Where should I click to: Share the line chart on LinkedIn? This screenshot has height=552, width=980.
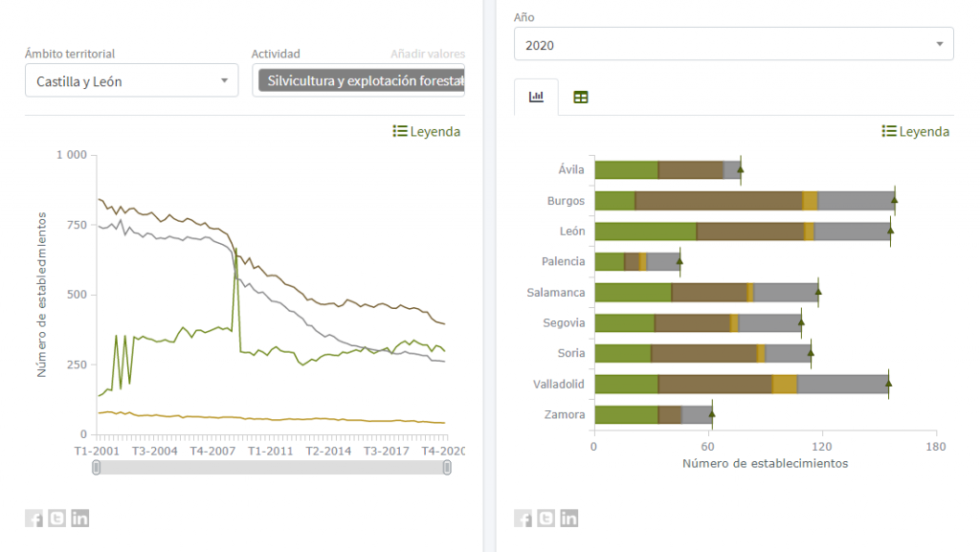point(79,519)
